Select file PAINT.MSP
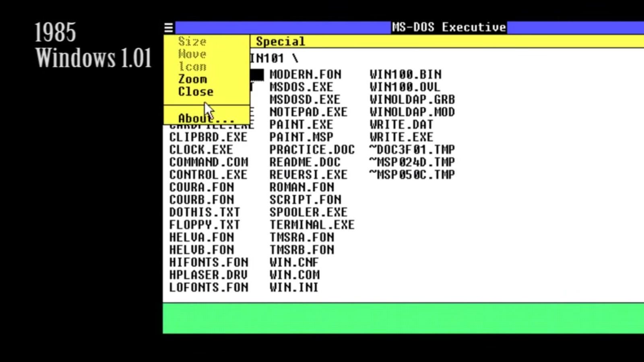Screen dimensions: 644x362 [x=301, y=137]
